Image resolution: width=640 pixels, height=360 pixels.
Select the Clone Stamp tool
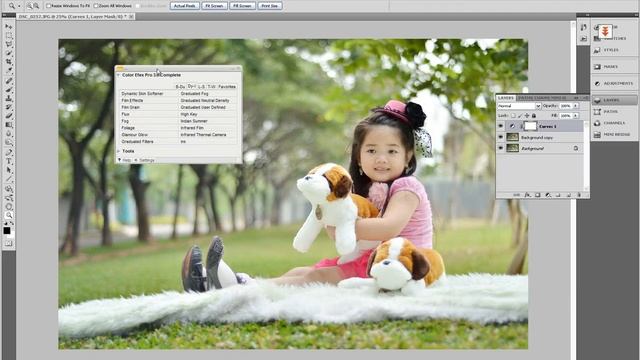click(9, 98)
